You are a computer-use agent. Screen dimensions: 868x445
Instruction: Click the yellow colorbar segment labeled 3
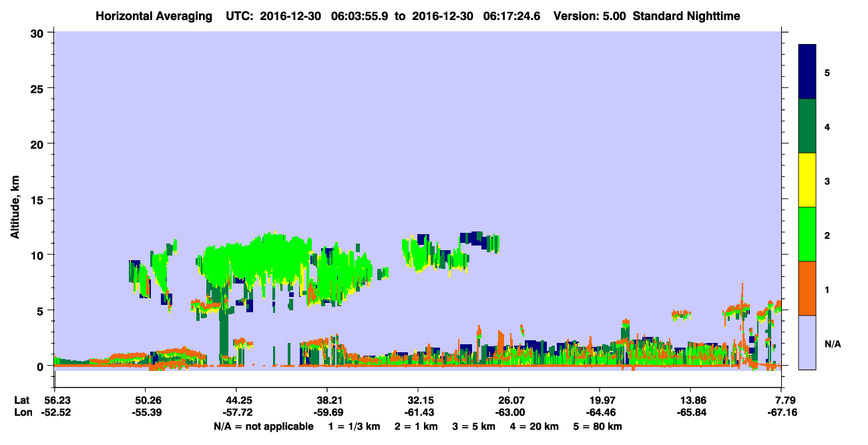[x=807, y=180]
